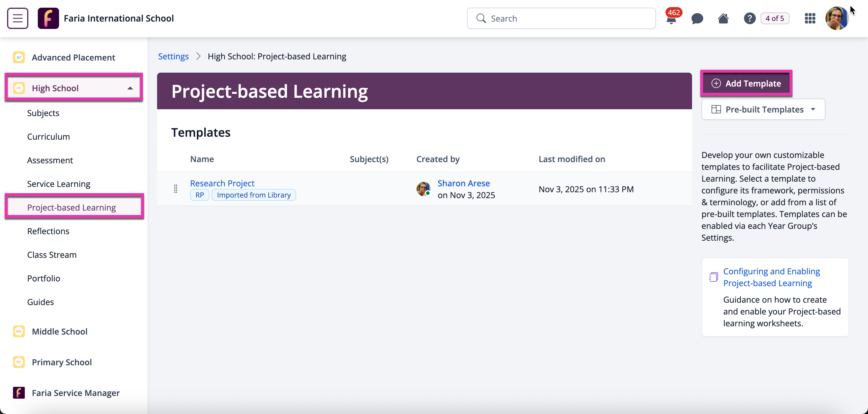Grab the Research Project row drag handle
This screenshot has width=868, height=414.
coord(176,189)
